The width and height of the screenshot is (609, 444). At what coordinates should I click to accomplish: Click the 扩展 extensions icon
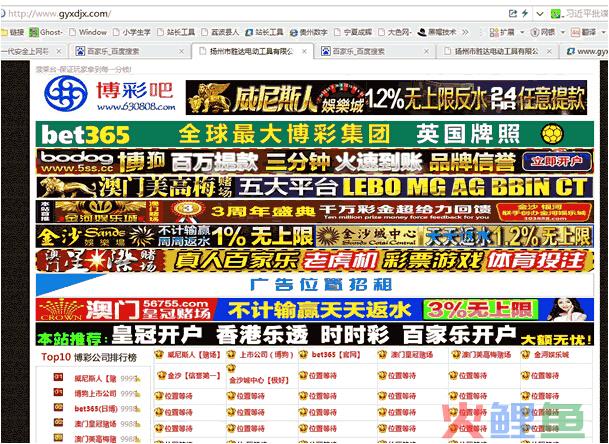502,32
